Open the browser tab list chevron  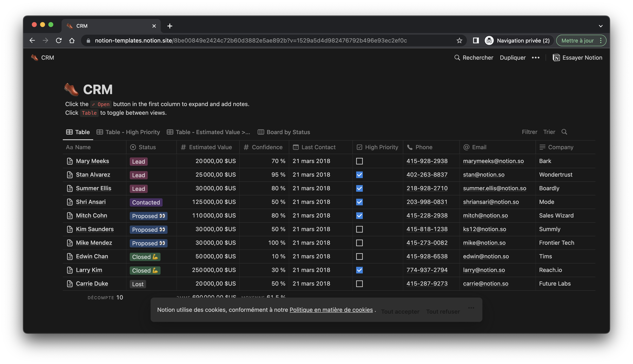click(x=600, y=26)
